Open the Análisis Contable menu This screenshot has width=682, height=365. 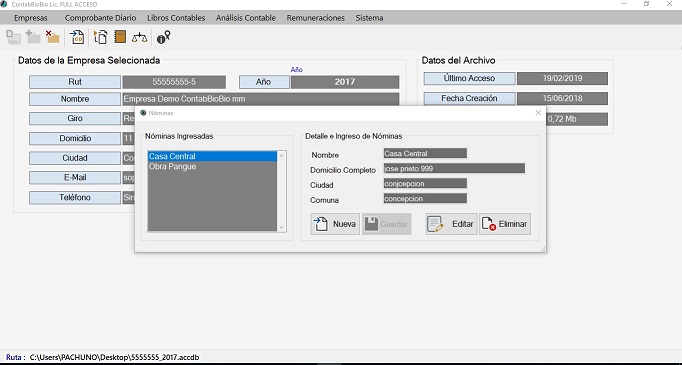(x=246, y=18)
